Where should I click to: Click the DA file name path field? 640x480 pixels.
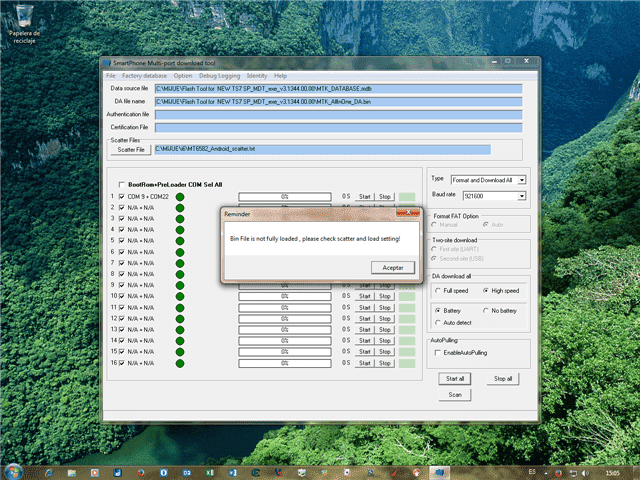pyautogui.click(x=338, y=102)
